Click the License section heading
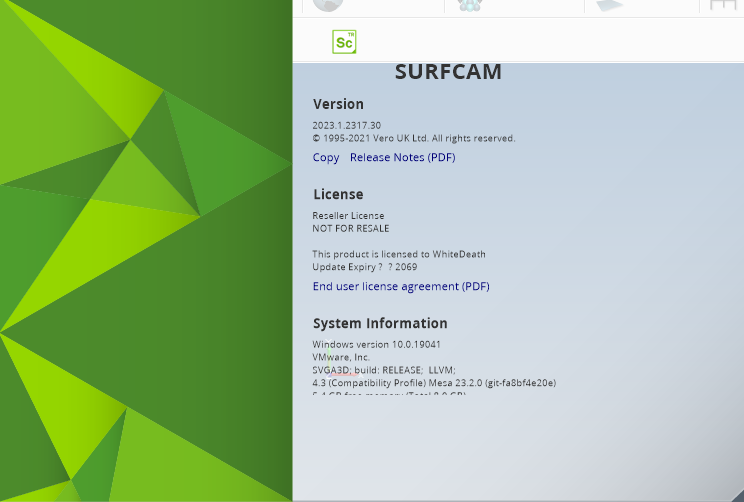This screenshot has width=744, height=502. pos(338,194)
